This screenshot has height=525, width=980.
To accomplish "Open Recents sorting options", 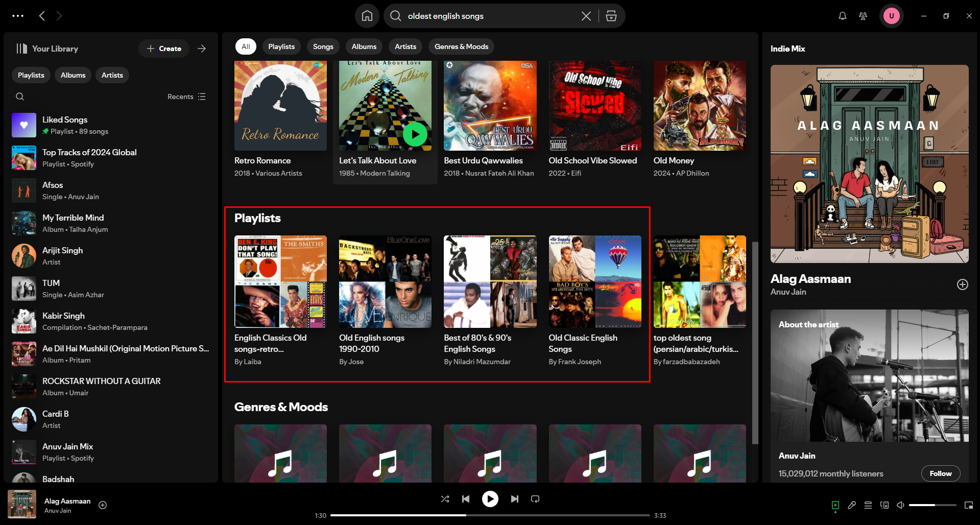I will tap(186, 96).
